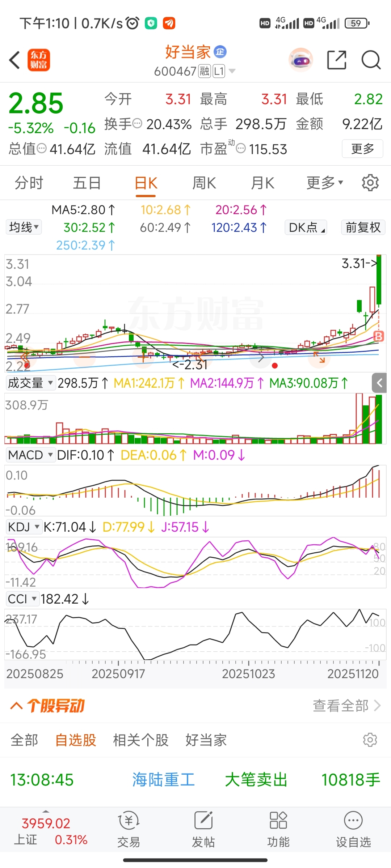
Task: Tap the info icon beside 换手
Action: click(137, 124)
